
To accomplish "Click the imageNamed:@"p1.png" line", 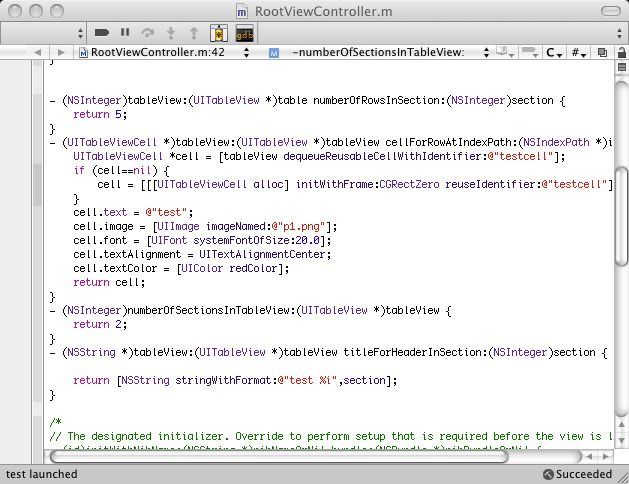I will point(205,227).
